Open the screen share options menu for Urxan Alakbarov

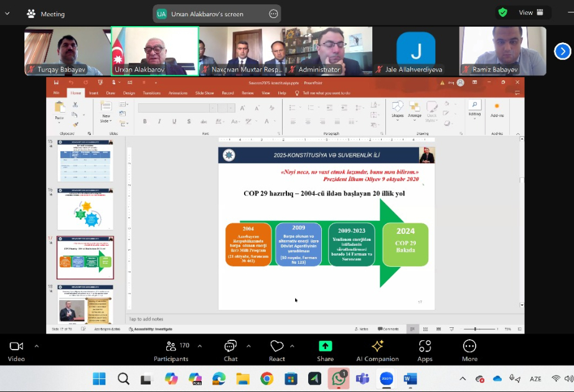click(x=273, y=14)
